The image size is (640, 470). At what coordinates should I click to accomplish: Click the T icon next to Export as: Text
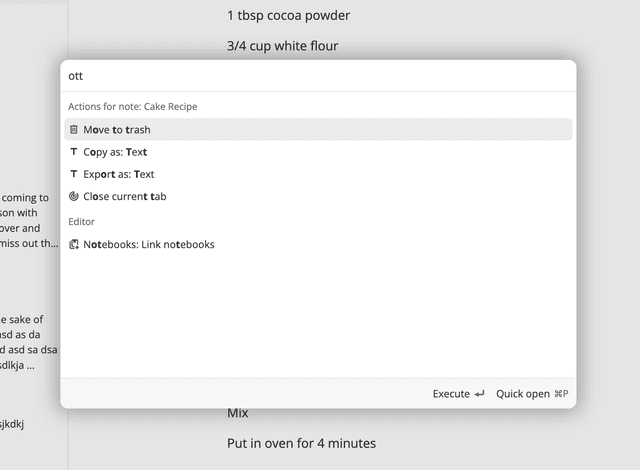click(74, 174)
